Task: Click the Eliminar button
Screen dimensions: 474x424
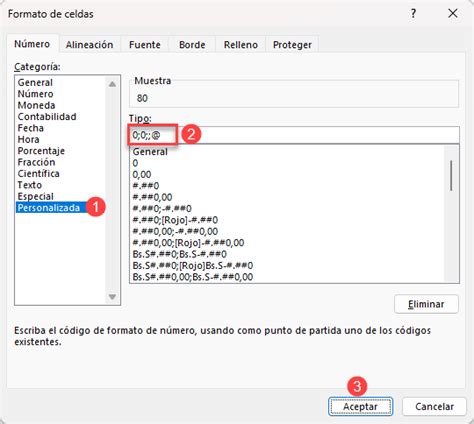Action: [426, 304]
